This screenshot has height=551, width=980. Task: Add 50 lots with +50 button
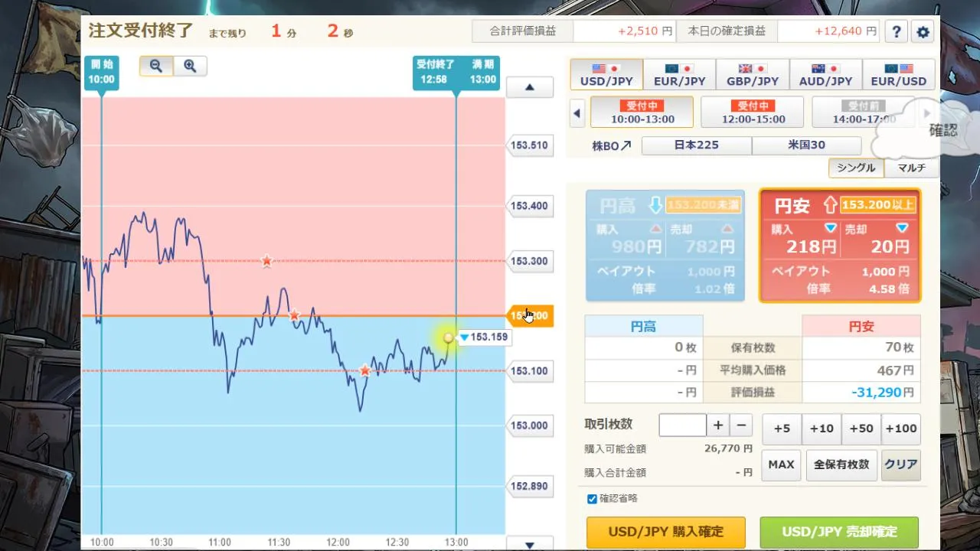click(861, 429)
